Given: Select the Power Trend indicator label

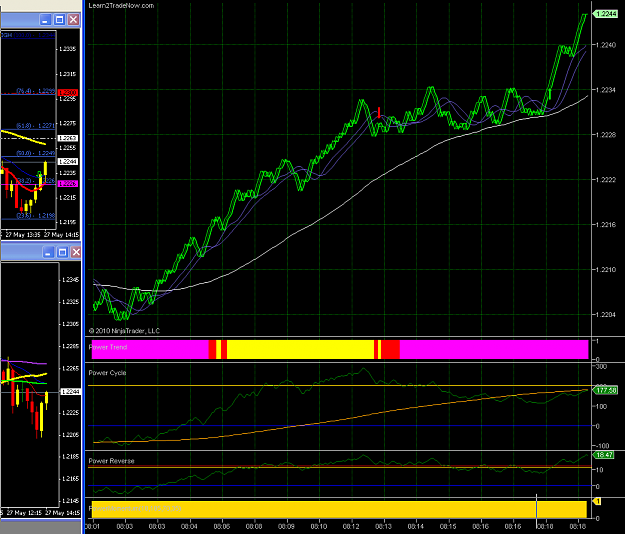Looking at the screenshot, I should point(108,347).
